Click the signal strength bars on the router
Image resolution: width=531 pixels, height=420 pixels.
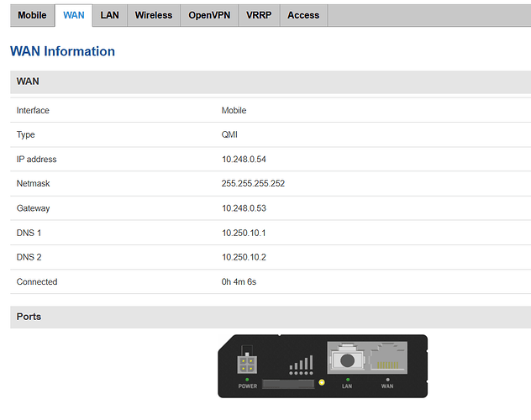point(300,364)
